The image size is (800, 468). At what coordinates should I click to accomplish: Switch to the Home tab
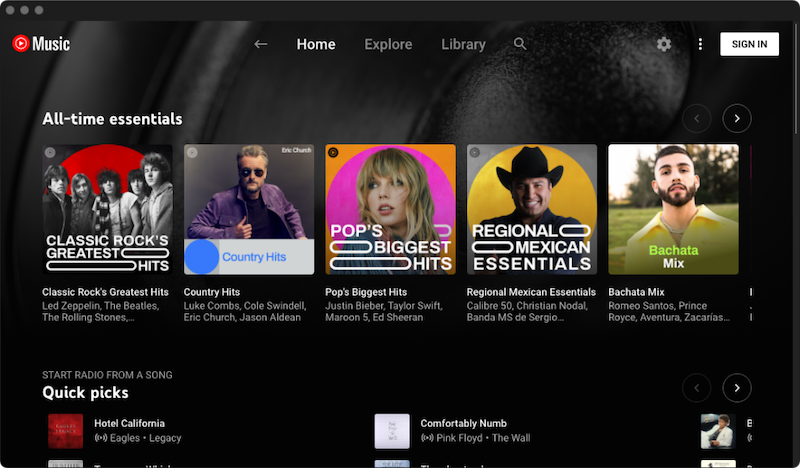coord(316,44)
